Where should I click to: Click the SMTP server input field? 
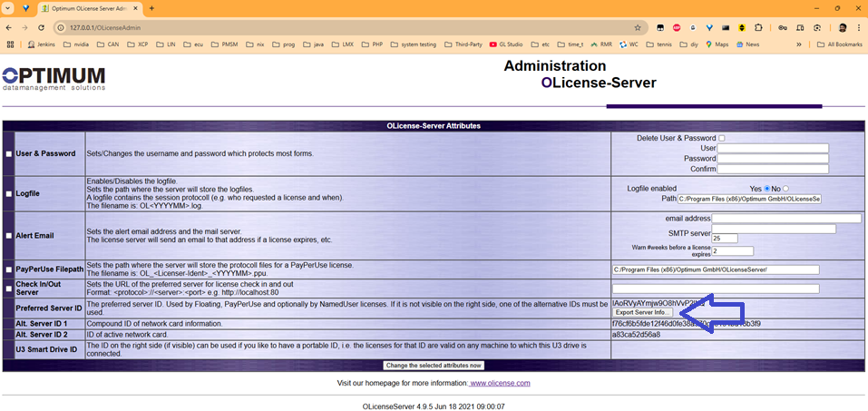tap(774, 229)
